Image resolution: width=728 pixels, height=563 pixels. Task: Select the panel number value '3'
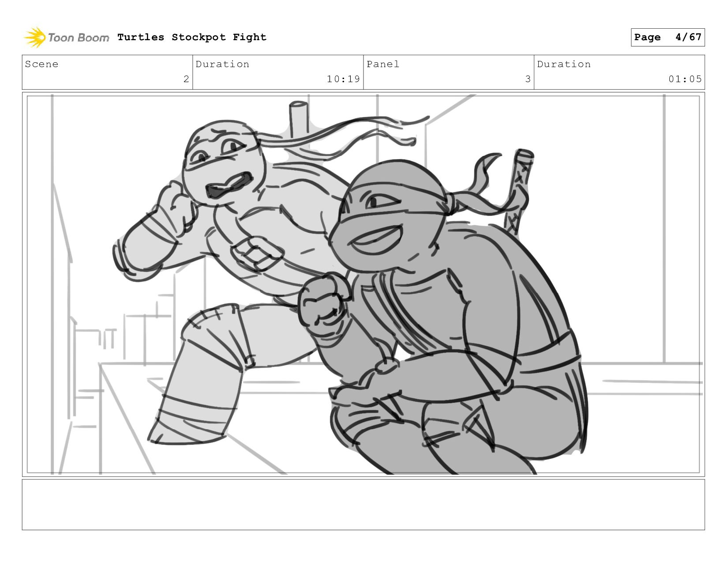pyautogui.click(x=528, y=79)
